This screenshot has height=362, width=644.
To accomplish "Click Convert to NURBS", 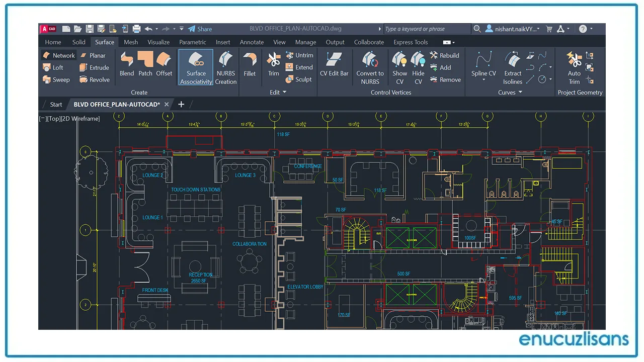I will tap(370, 67).
